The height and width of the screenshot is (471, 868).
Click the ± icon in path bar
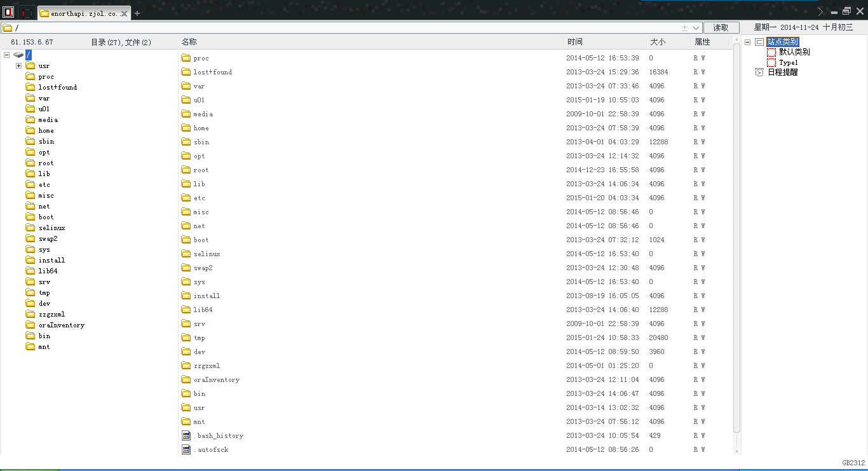point(684,28)
